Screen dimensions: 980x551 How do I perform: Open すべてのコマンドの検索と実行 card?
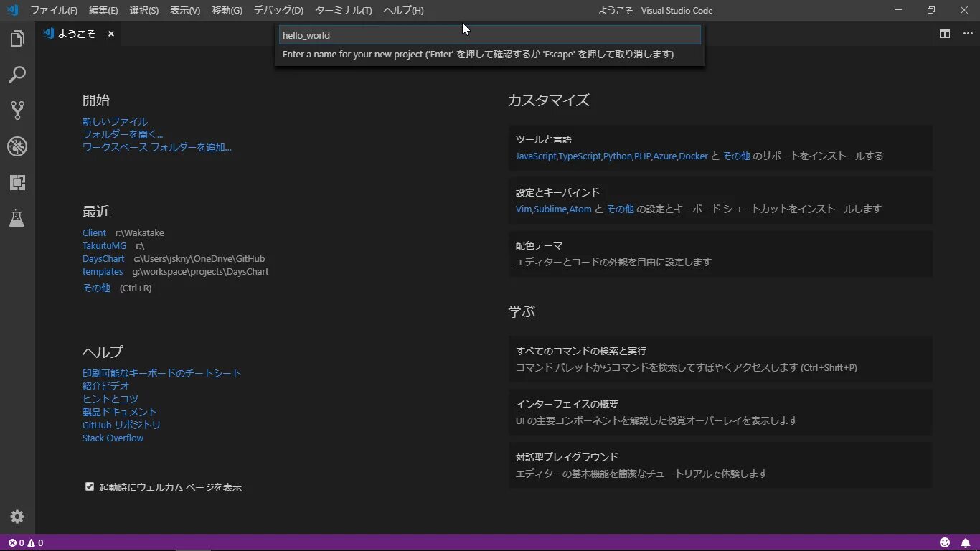(x=720, y=359)
